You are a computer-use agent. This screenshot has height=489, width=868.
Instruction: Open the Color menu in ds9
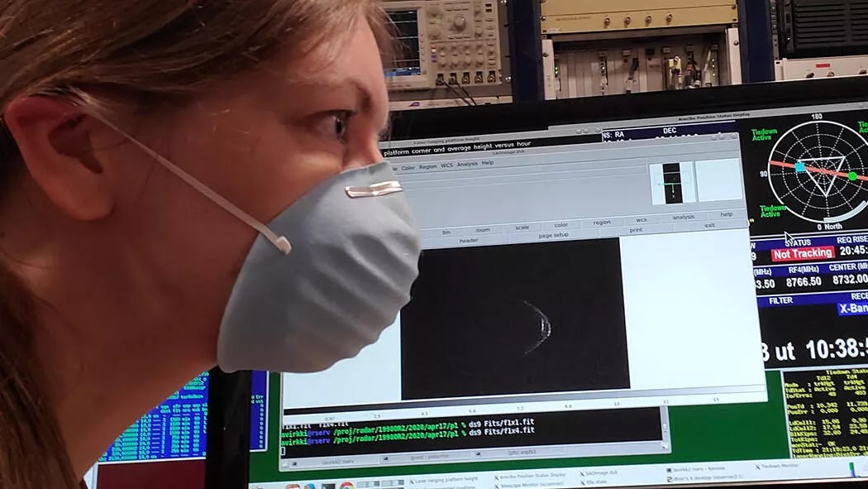coord(408,168)
